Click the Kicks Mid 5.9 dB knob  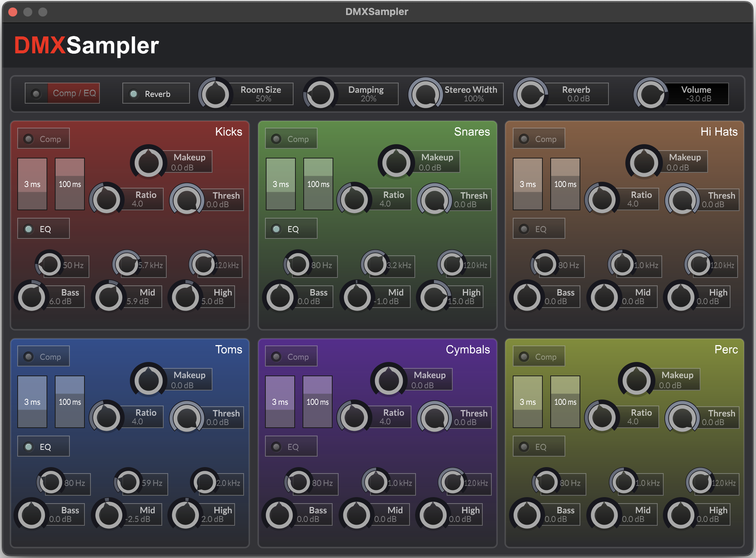point(109,297)
